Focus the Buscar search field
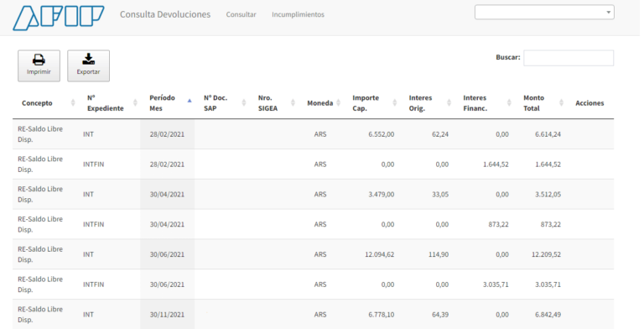The width and height of the screenshot is (644, 329). pyautogui.click(x=569, y=58)
